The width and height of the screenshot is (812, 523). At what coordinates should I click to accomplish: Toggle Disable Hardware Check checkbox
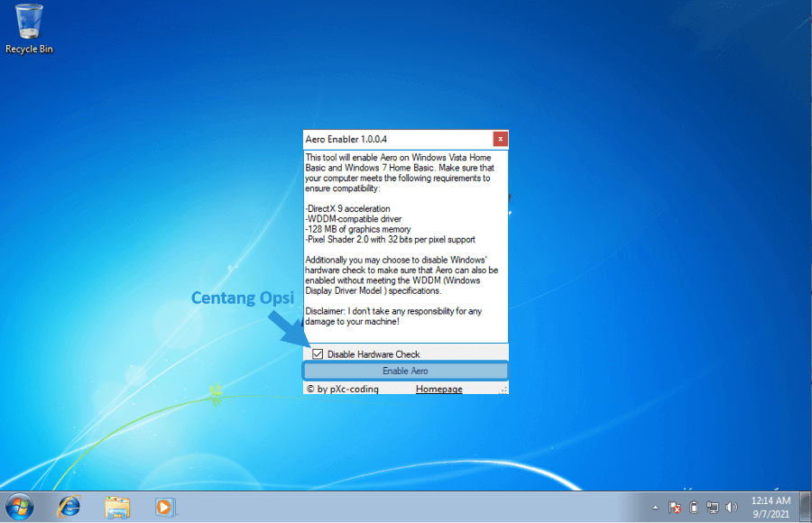(318, 354)
